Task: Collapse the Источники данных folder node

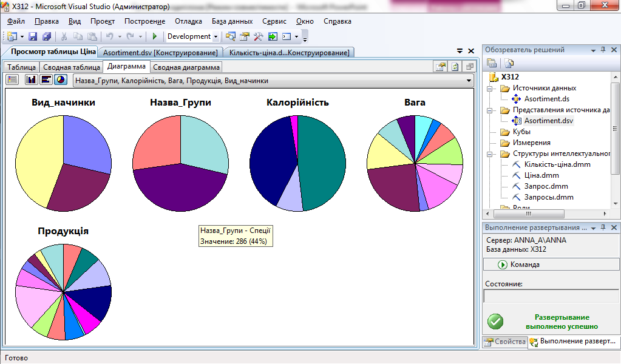Action: (x=488, y=89)
